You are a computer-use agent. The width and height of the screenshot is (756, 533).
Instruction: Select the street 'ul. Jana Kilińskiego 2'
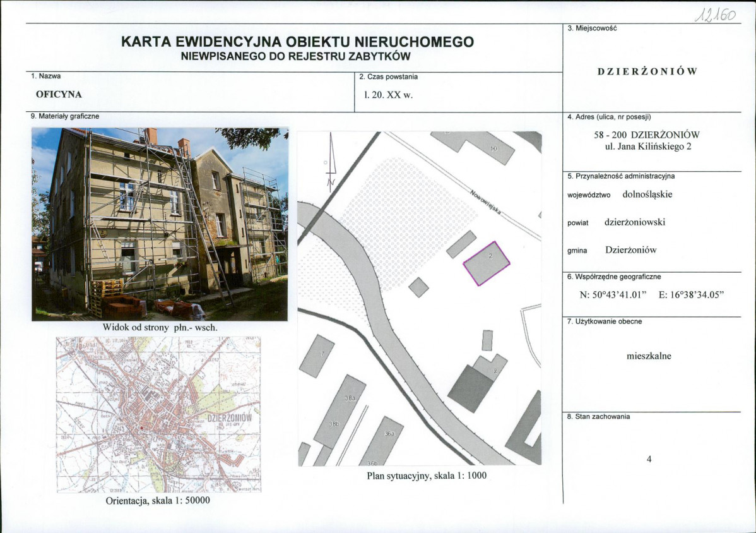[x=648, y=147]
